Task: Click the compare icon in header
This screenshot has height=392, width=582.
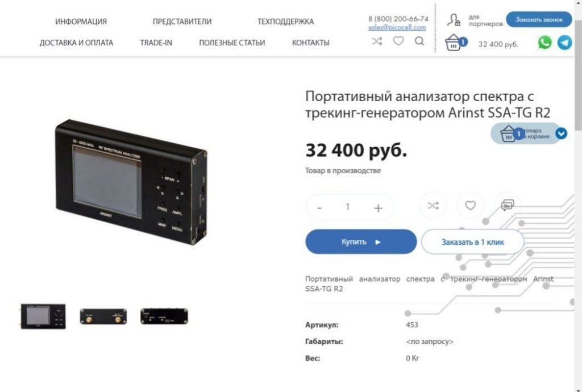Action: pos(377,41)
